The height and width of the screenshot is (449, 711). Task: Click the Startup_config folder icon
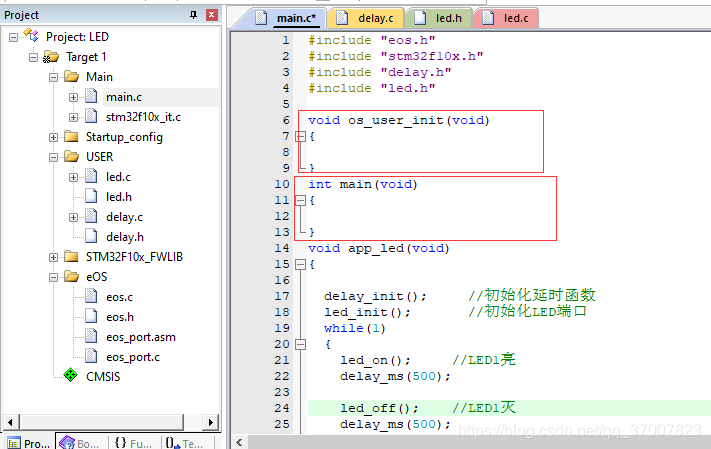coord(71,137)
